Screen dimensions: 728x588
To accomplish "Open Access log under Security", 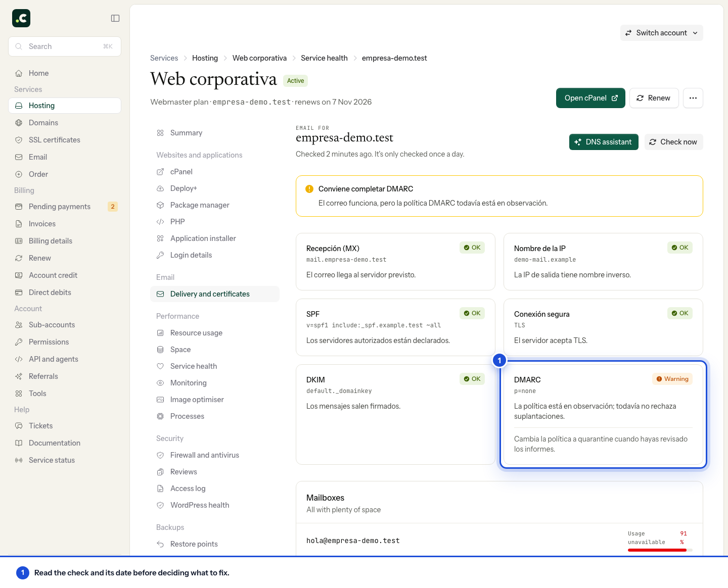I will (x=215, y=488).
